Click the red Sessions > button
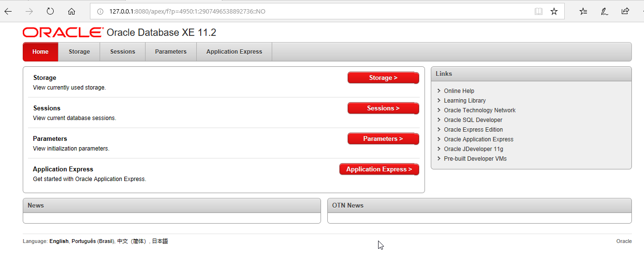Image resolution: width=644 pixels, height=258 pixels. point(383,108)
